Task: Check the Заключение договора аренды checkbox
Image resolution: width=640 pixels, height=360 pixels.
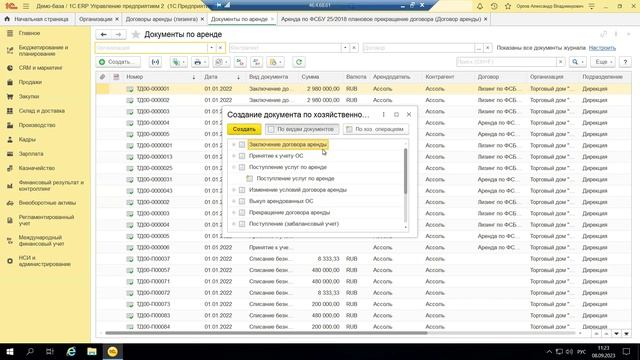Action: 242,144
